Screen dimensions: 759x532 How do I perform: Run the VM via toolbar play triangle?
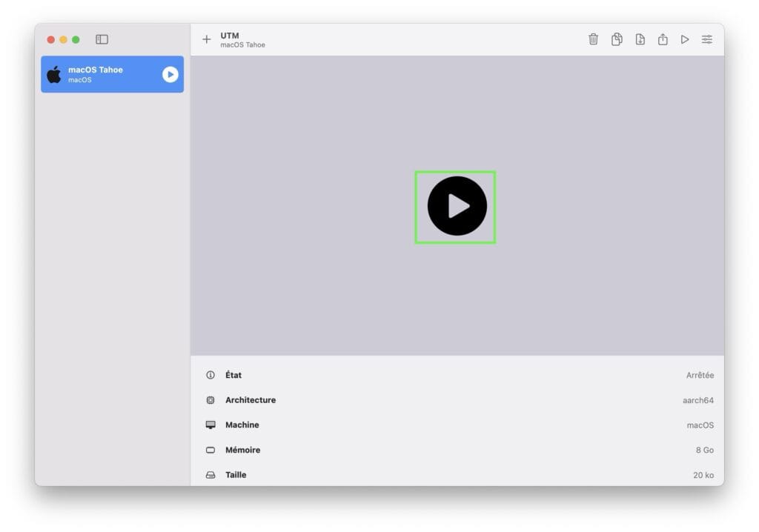coord(684,40)
